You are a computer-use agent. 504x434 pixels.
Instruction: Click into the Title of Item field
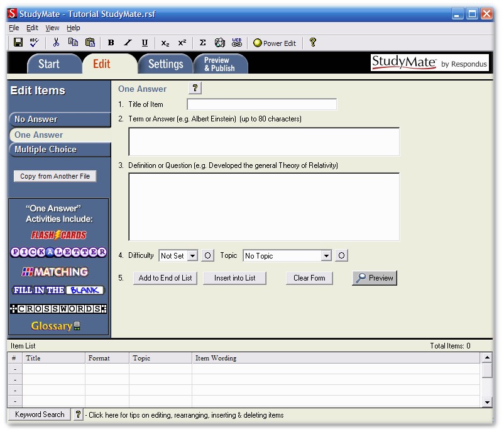(x=261, y=104)
